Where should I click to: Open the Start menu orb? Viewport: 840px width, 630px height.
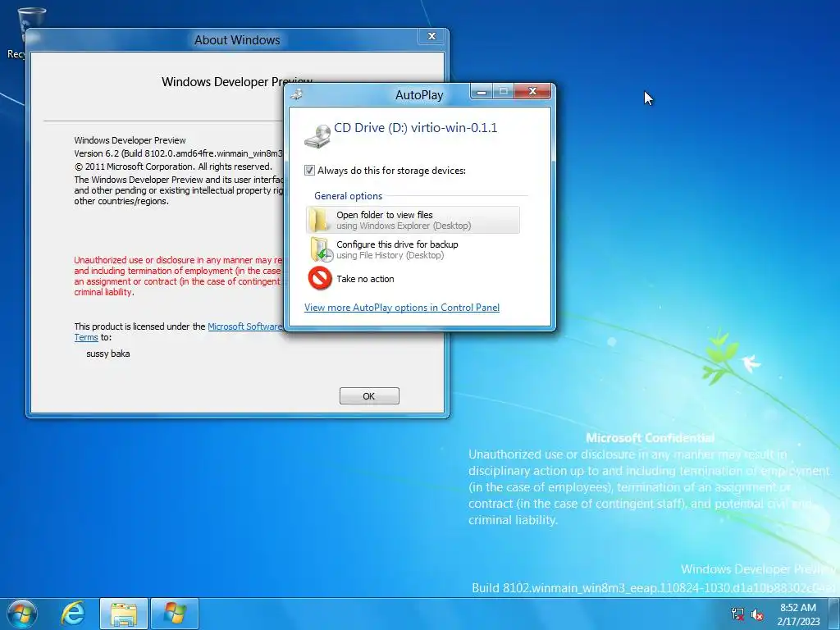pyautogui.click(x=22, y=614)
